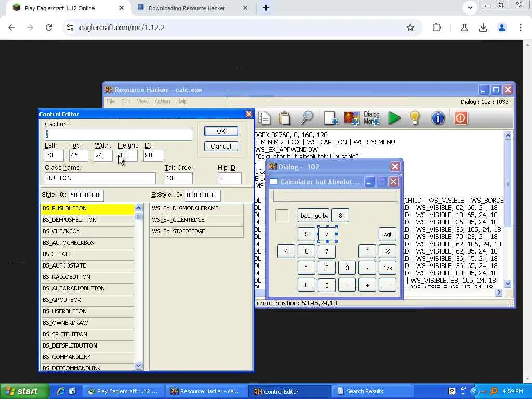Switch to Downloading Resource Hacker tab
The width and height of the screenshot is (532, 399).
tap(187, 8)
